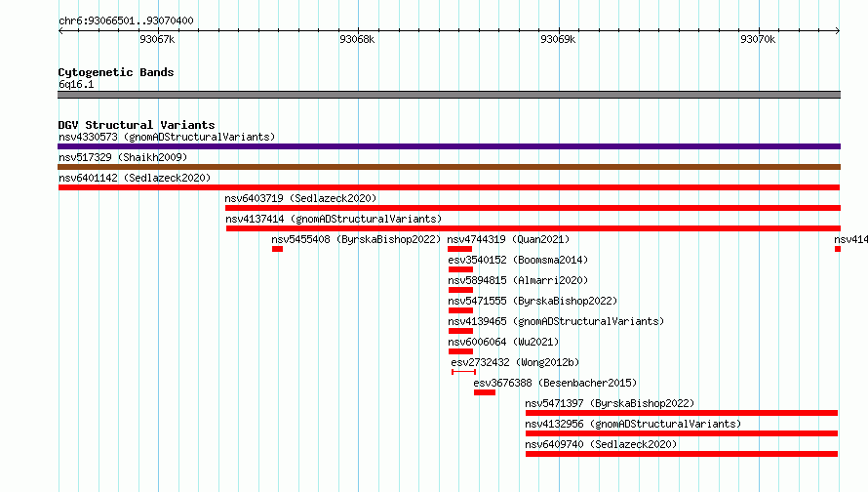Click the ruler's left arrowhead
Screen dimensions: 868x492
click(60, 30)
